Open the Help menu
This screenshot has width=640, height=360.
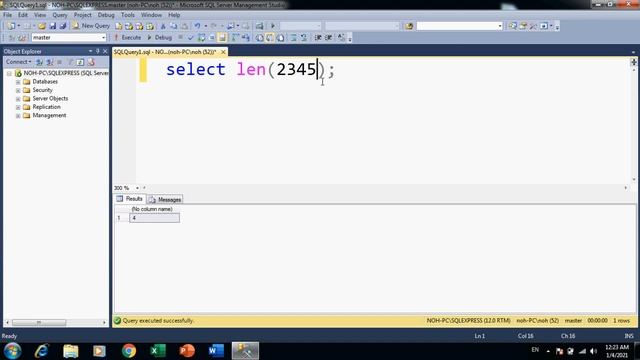click(174, 15)
